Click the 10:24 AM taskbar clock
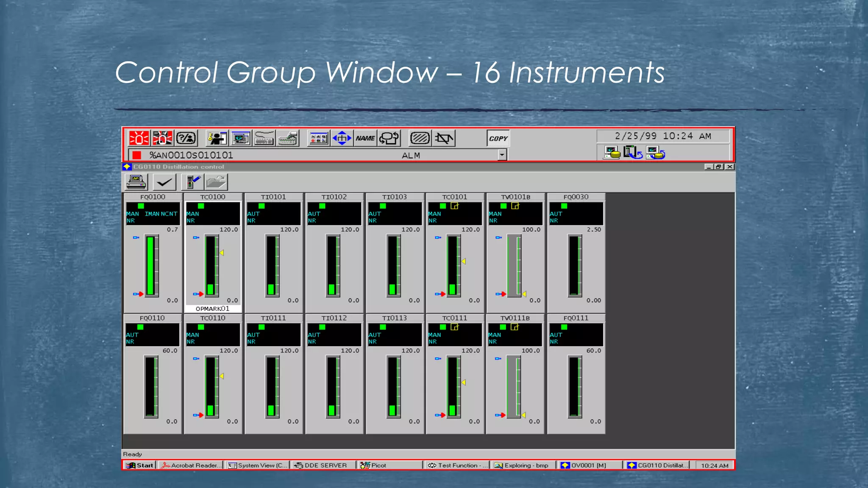Screen dimensions: 868x488 pyautogui.click(x=715, y=466)
